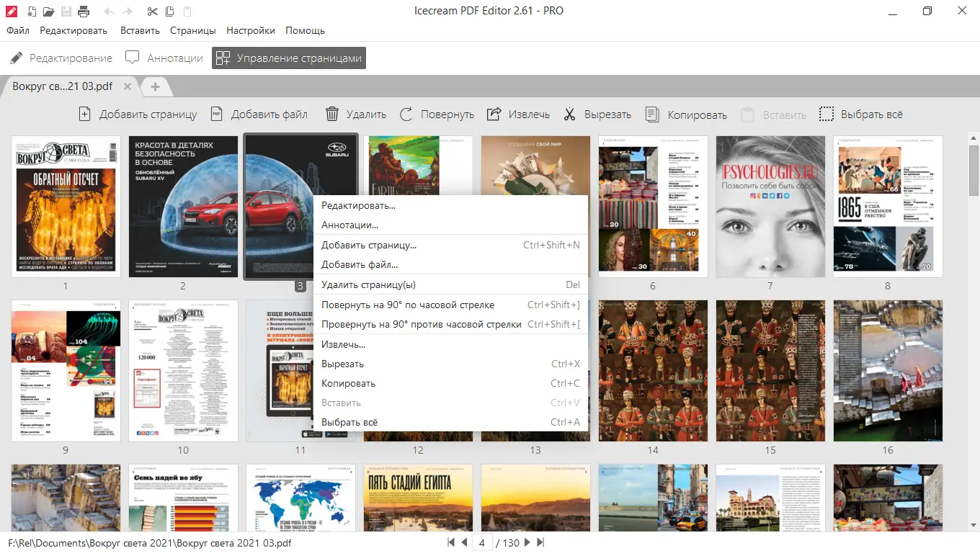Choose Выбрать всё in the context menu
This screenshot has height=553, width=980.
pos(450,422)
